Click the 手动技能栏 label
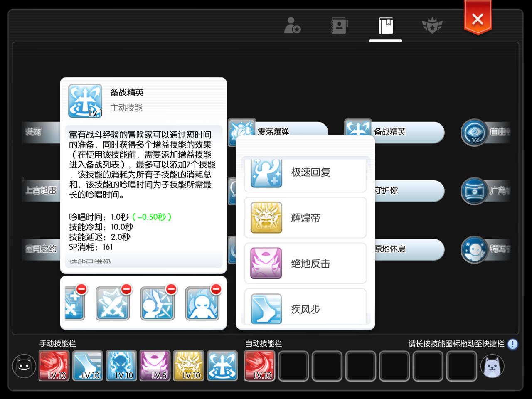 tap(58, 344)
